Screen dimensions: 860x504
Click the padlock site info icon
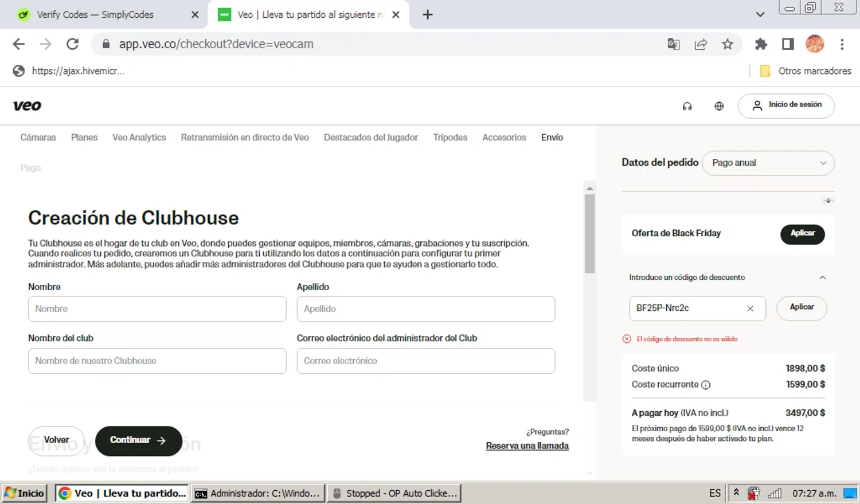(105, 44)
